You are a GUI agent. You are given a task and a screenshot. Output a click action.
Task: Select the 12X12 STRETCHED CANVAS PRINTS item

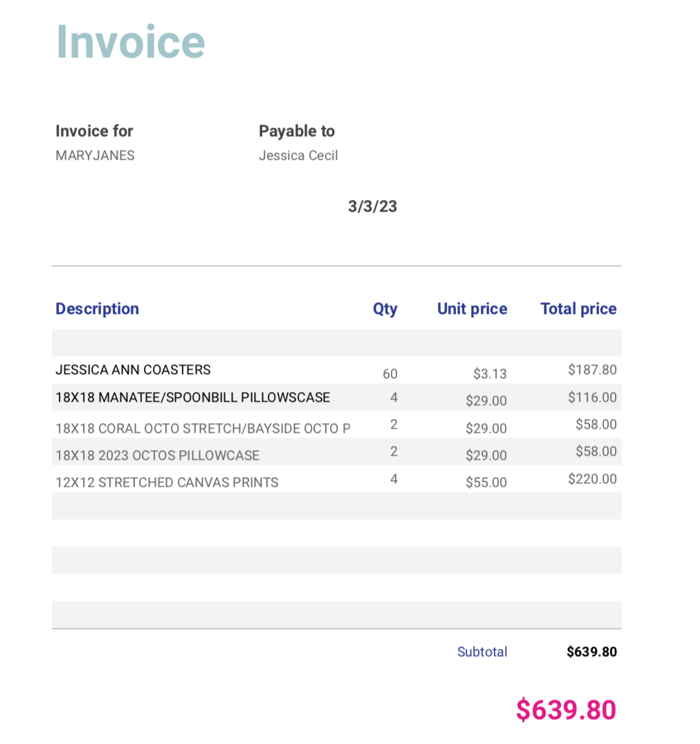pyautogui.click(x=167, y=483)
